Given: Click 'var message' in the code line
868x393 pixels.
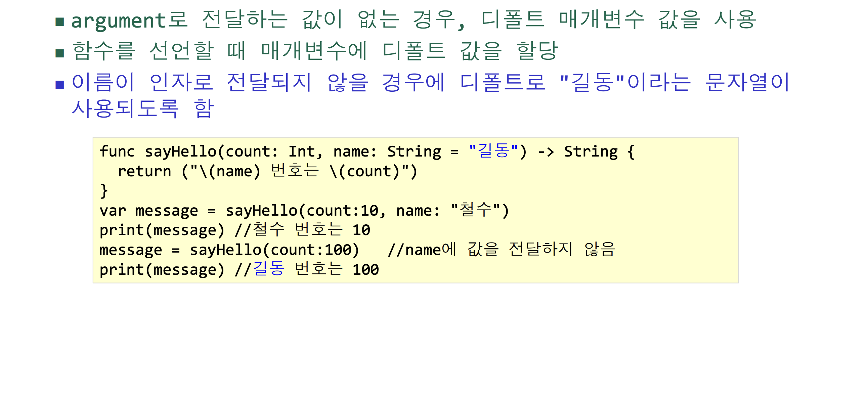Looking at the screenshot, I should (x=148, y=211).
